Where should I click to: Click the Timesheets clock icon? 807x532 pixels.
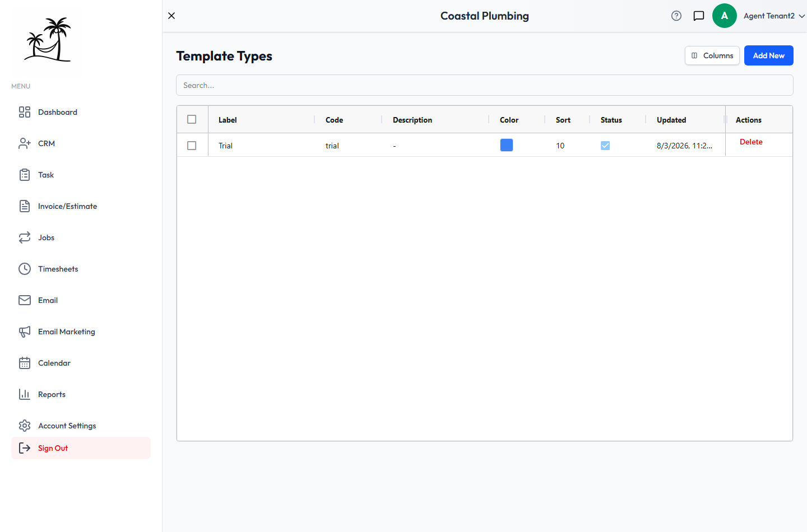pos(25,269)
